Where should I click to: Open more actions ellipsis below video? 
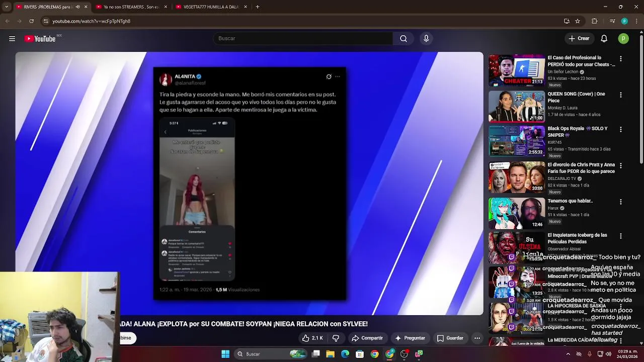click(477, 338)
